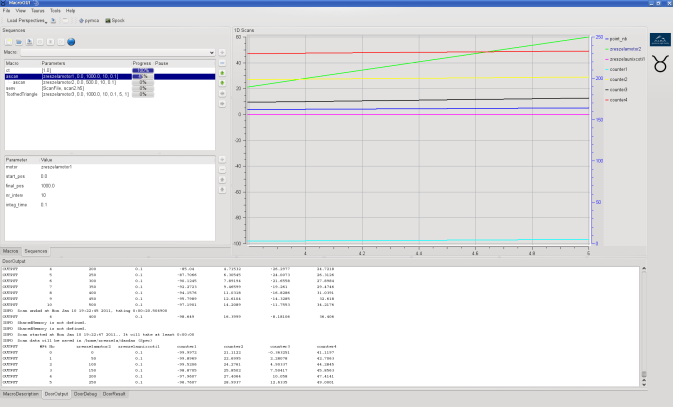
Task: Open the Help menu
Action: pos(70,11)
